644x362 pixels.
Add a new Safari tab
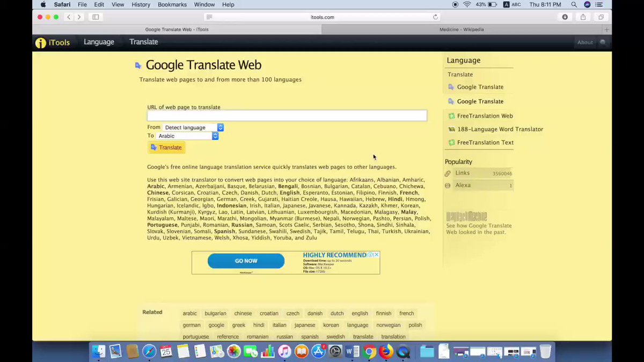pyautogui.click(x=607, y=29)
